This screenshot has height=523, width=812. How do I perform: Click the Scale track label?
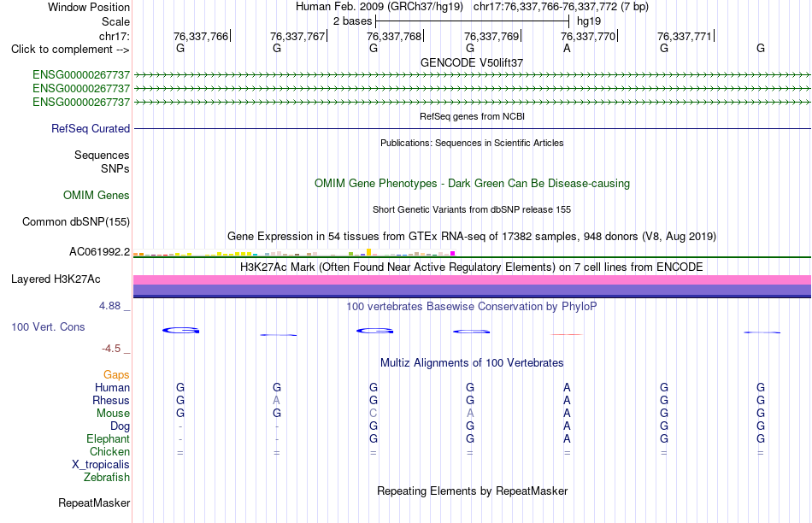(x=115, y=21)
